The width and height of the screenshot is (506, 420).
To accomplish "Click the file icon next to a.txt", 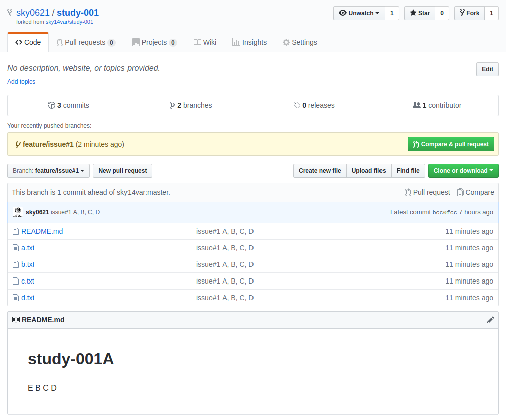I will point(16,248).
